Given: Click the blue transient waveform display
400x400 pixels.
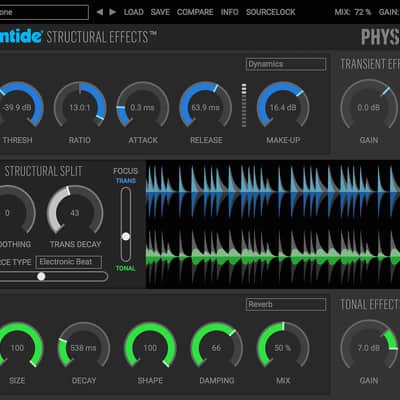Looking at the screenshot, I should pos(273,192).
